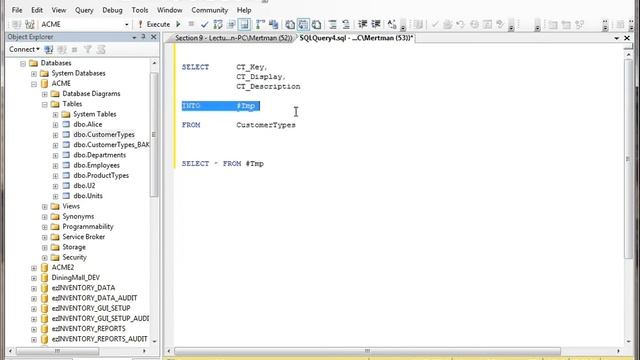Screen dimensions: 640x360
Task: Click CustomerTypes in the FROM clause
Action: pos(266,125)
